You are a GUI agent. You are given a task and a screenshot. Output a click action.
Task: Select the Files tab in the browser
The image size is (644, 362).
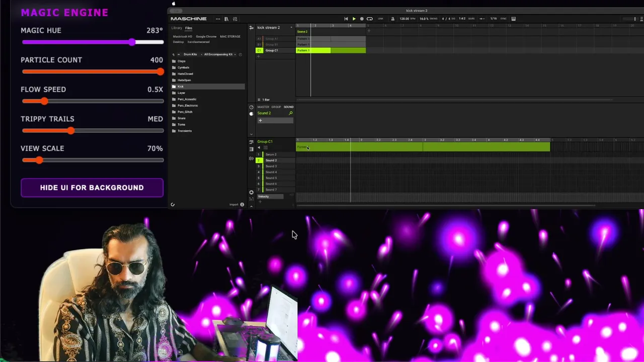click(189, 28)
